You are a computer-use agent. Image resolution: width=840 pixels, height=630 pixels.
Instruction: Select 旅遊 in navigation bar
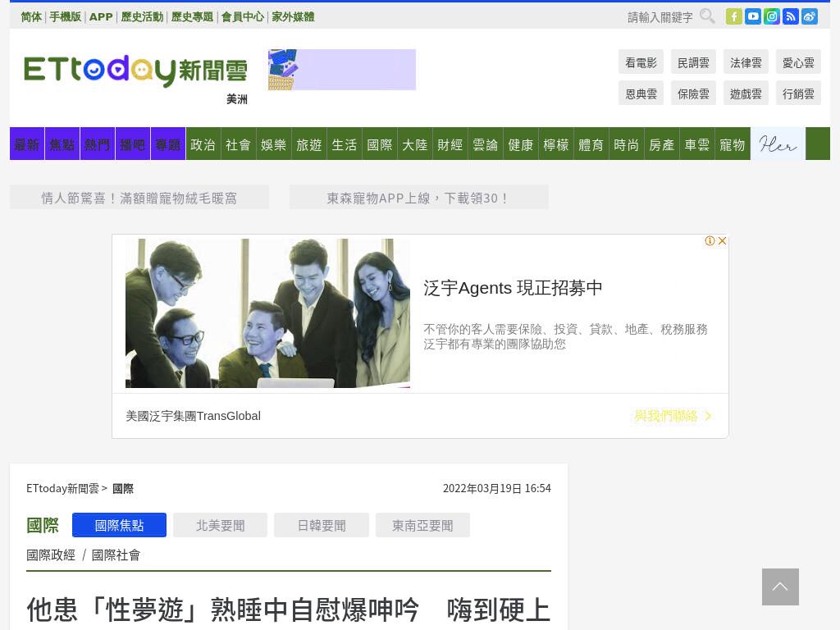coord(309,144)
